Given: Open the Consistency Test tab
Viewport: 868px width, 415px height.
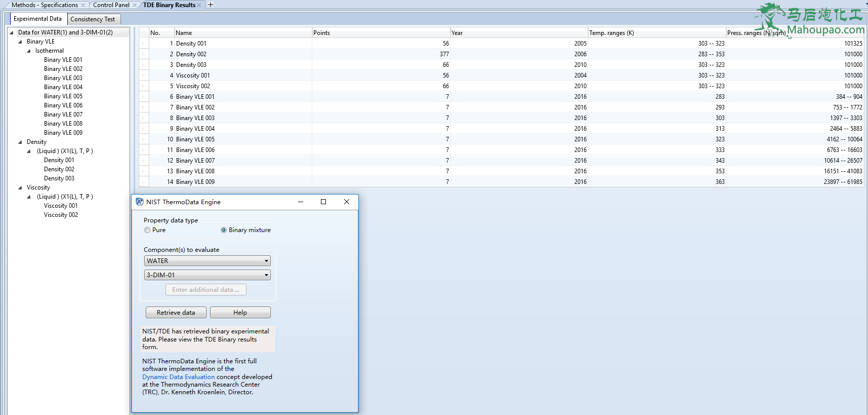Looking at the screenshot, I should pyautogui.click(x=93, y=19).
